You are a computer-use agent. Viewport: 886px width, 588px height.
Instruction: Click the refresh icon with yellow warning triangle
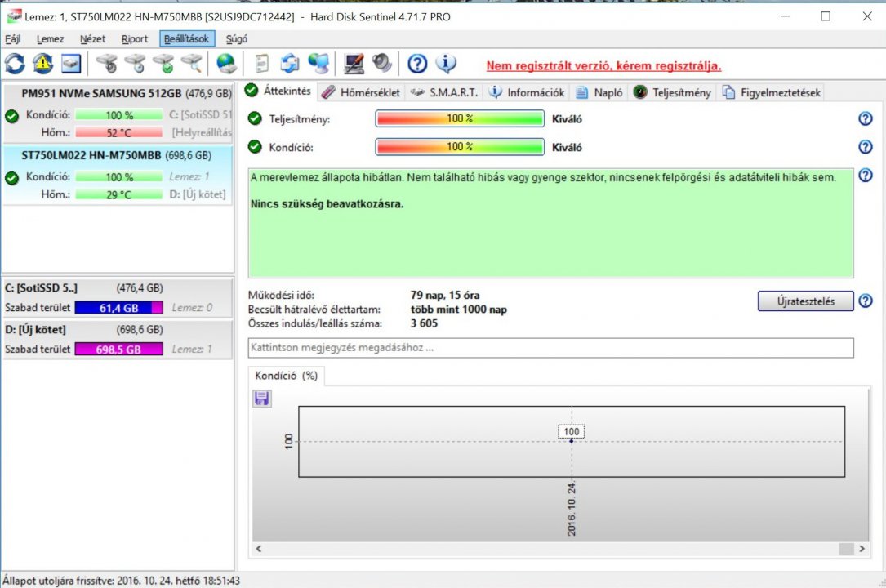pos(43,64)
